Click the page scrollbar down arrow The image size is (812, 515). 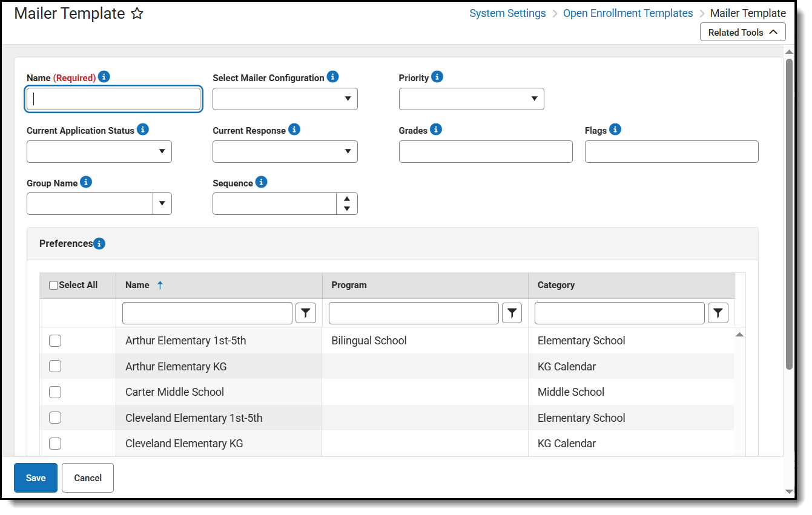coord(789,491)
